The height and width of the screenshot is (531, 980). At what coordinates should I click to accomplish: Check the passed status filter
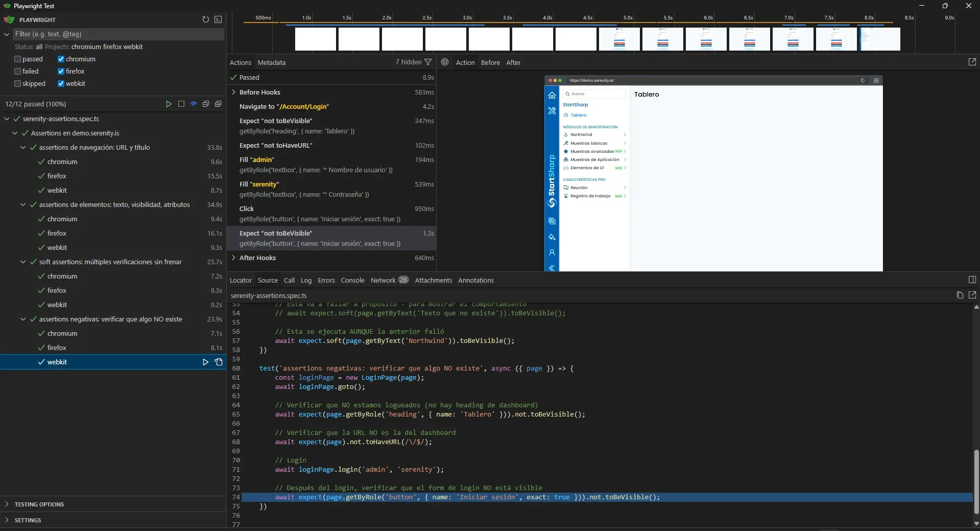click(17, 59)
